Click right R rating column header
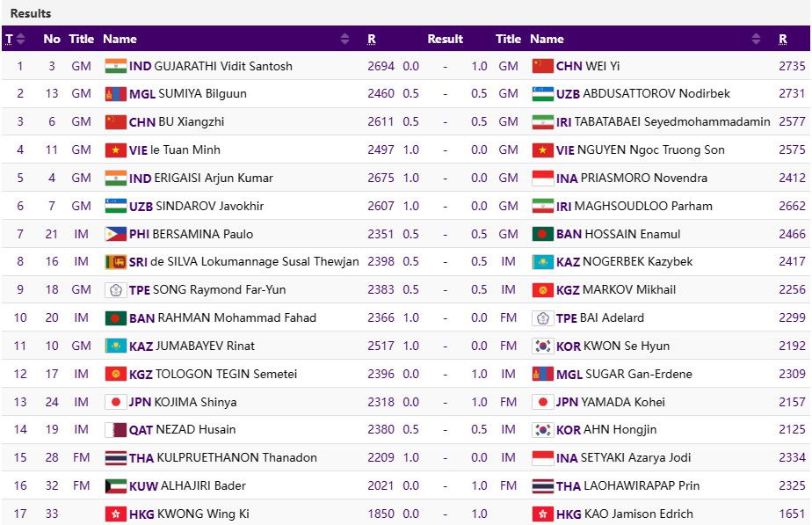The width and height of the screenshot is (812, 525). (x=783, y=39)
